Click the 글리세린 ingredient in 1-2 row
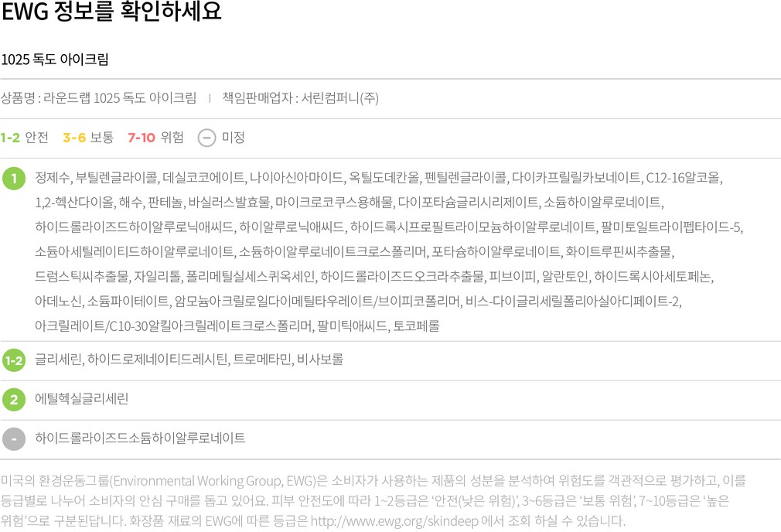 (x=58, y=360)
